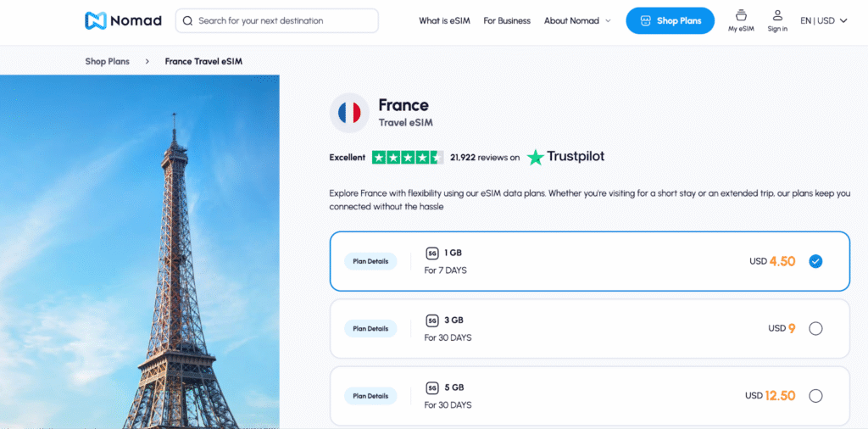Open the What is eSIM menu item

pyautogui.click(x=444, y=20)
